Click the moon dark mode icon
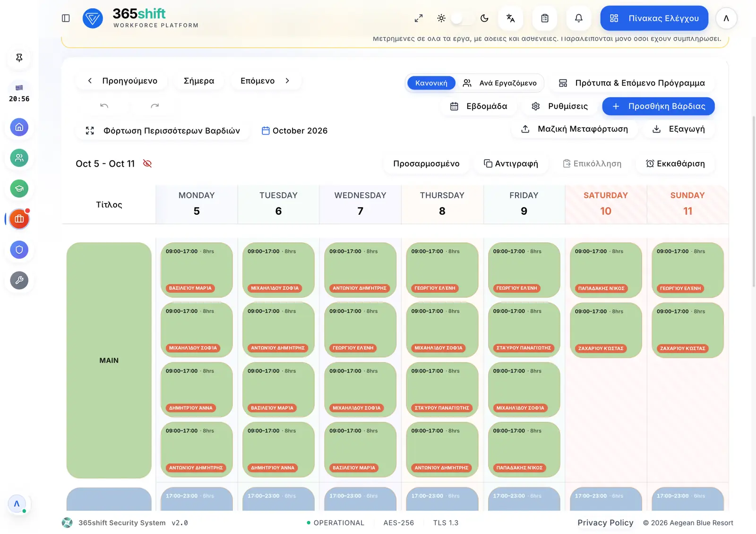This screenshot has width=756, height=534. [x=484, y=18]
